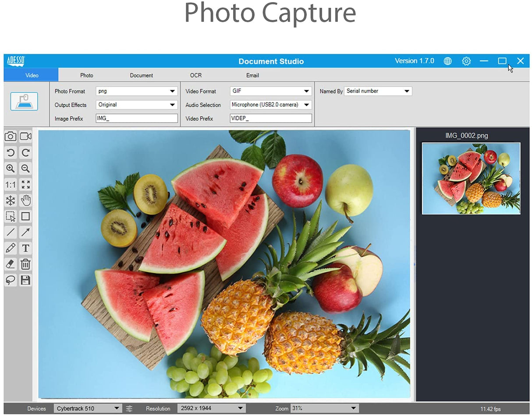Viewport: 532px width, 415px height.
Task: Expand the Video Format GIF dropdown
Action: (x=270, y=91)
